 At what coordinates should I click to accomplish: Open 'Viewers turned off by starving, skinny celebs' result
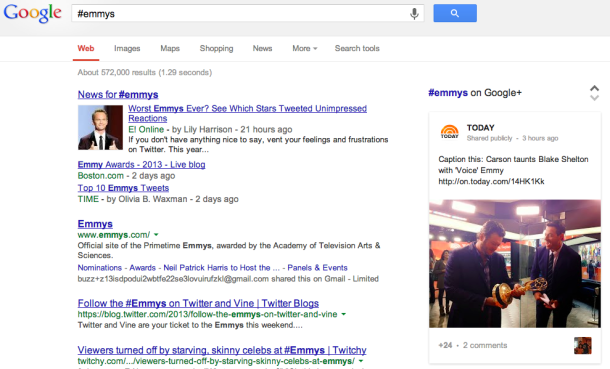coord(222,350)
